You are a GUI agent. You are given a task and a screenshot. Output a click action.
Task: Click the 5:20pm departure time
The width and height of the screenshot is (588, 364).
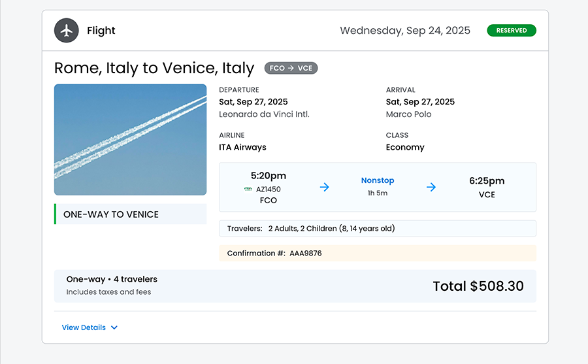point(269,176)
